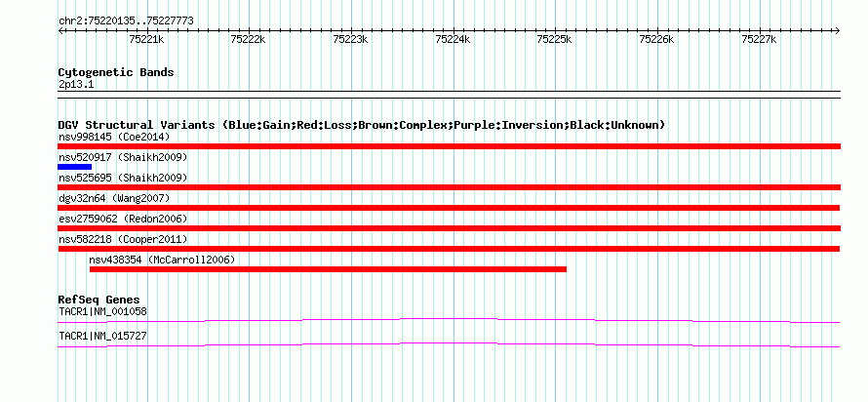868x402 pixels.
Task: Click the DGV Structural Variants track title
Action: (x=362, y=125)
